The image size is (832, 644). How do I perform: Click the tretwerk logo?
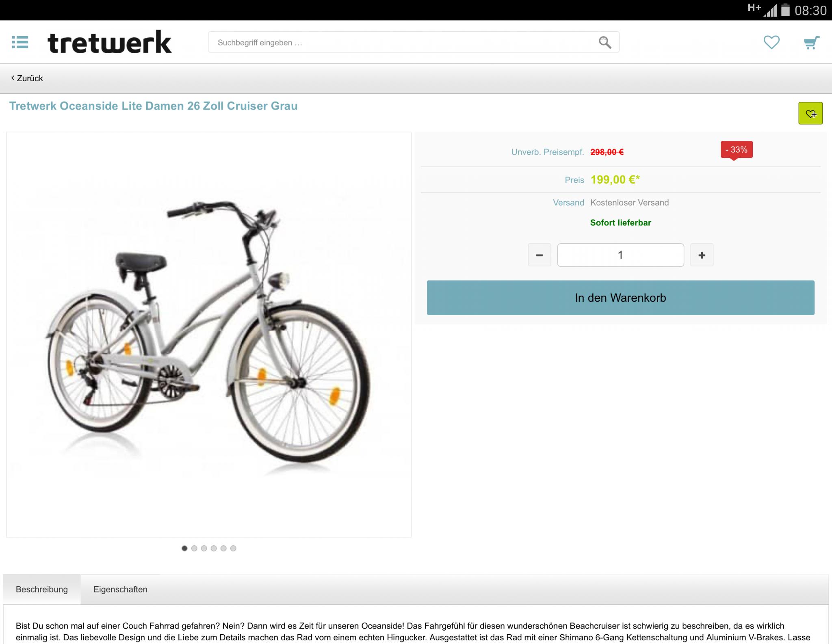[110, 42]
